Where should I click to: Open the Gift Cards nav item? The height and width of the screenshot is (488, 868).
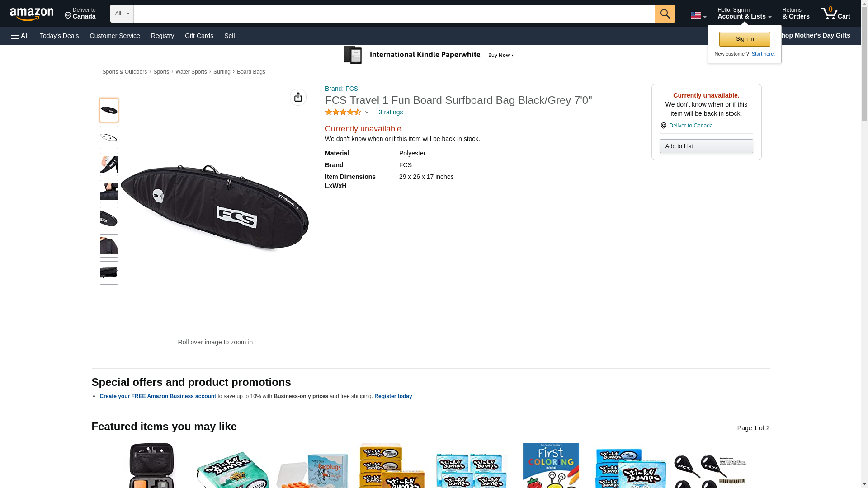point(199,36)
